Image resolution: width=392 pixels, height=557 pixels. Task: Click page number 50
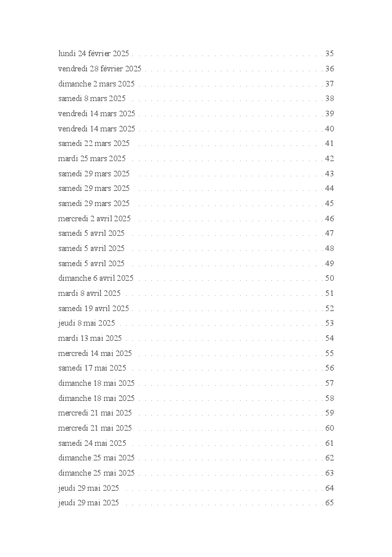tap(330, 278)
